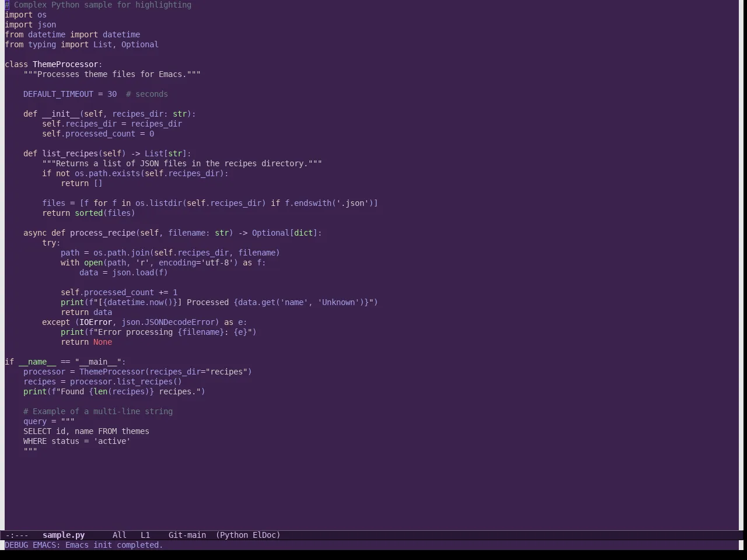
Task: Click the "__main__" string
Action: [98, 362]
